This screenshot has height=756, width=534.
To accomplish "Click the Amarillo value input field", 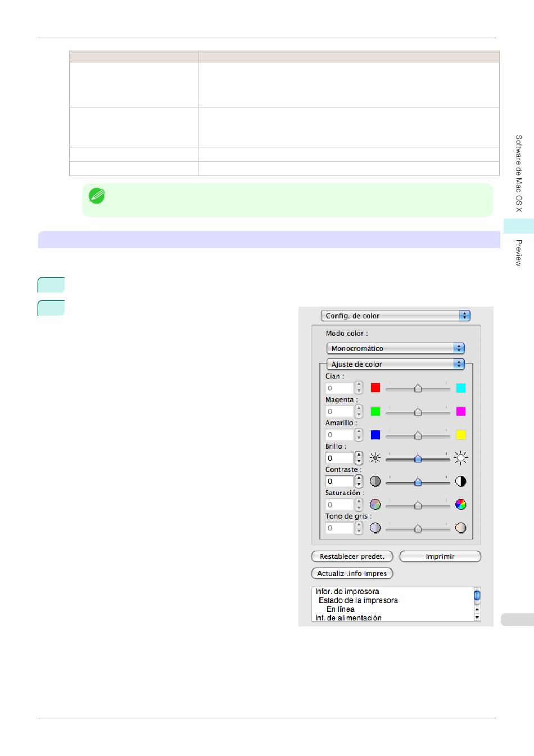I will 340,434.
